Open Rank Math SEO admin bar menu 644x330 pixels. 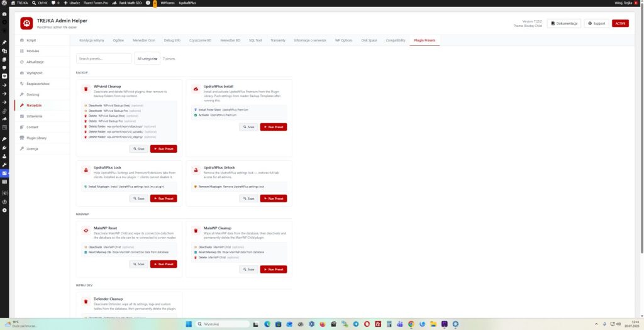click(x=126, y=3)
